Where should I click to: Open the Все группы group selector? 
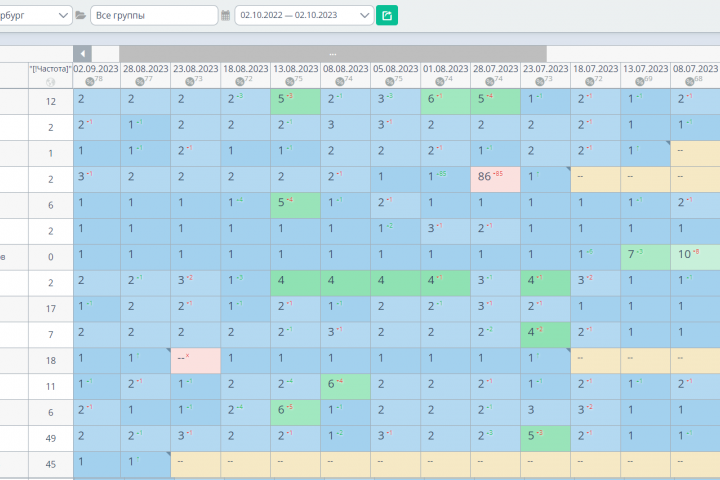point(154,15)
